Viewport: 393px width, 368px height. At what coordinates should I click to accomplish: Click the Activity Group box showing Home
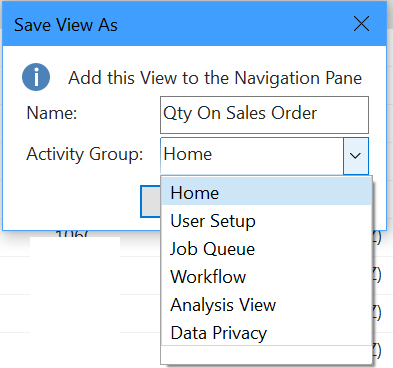[252, 156]
